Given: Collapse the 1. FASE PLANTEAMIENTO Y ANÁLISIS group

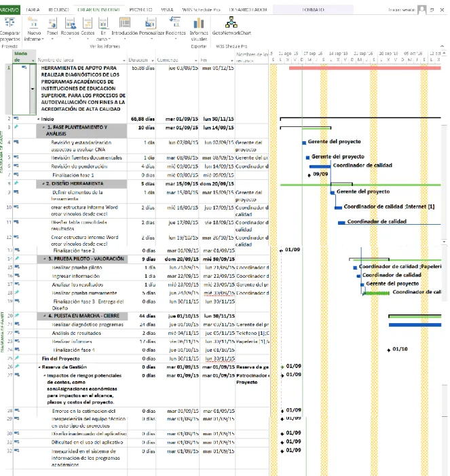Looking at the screenshot, I should [x=43, y=128].
